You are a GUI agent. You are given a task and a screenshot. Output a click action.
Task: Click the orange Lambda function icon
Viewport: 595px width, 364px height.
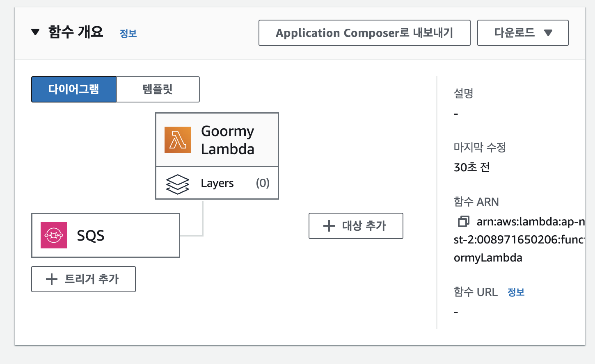pyautogui.click(x=177, y=140)
